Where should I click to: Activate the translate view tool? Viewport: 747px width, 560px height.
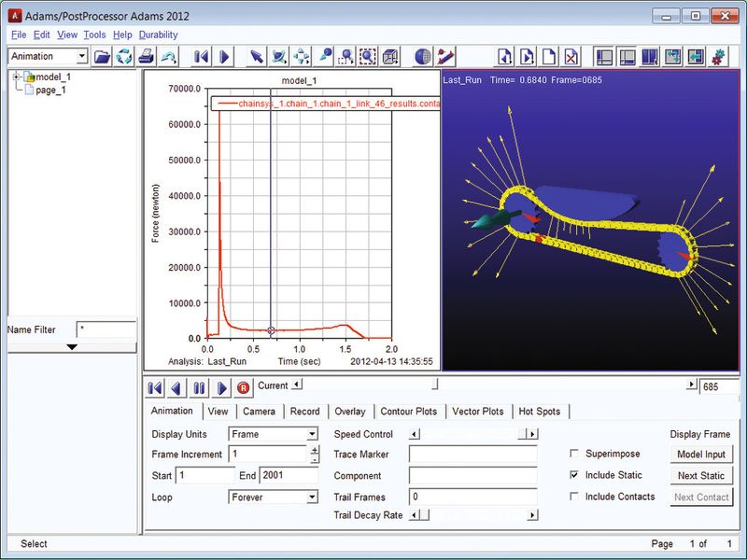click(302, 56)
